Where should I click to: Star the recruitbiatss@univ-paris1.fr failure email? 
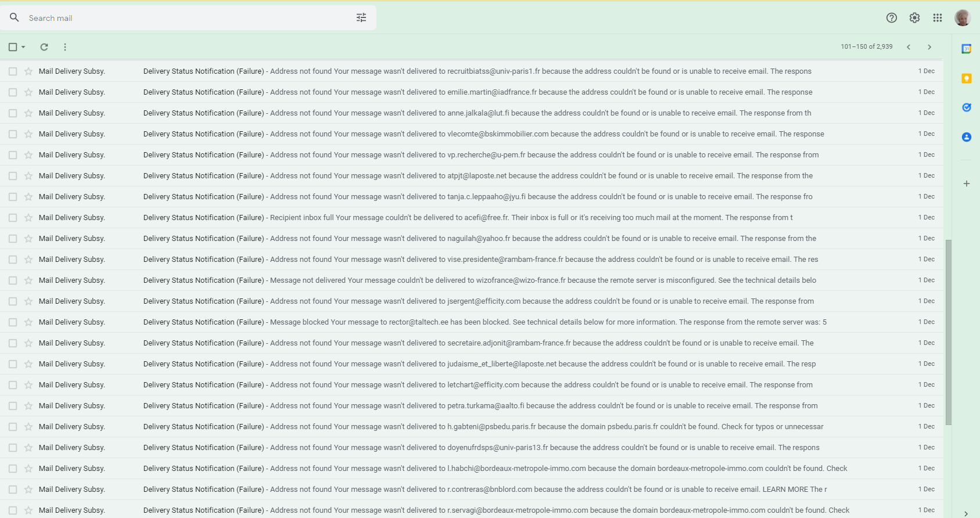click(x=28, y=71)
